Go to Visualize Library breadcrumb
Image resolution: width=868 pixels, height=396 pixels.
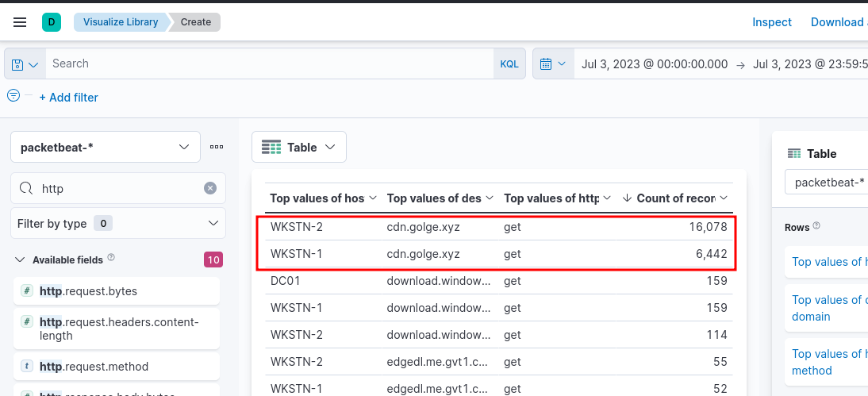tap(120, 22)
